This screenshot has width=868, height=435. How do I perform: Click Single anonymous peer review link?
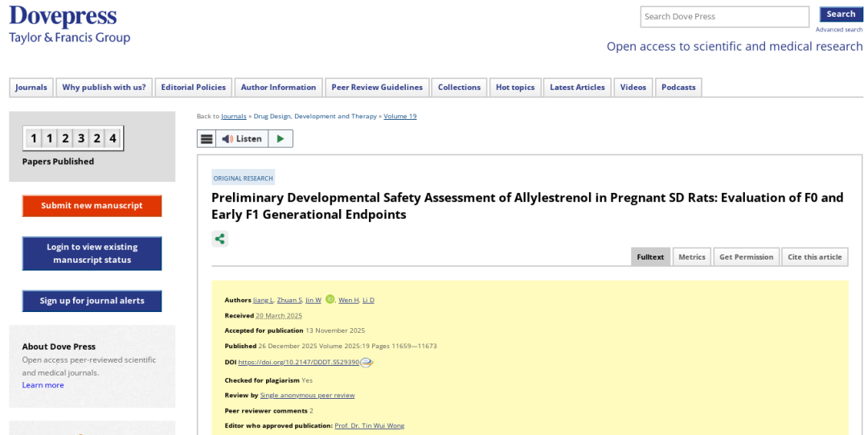click(307, 396)
